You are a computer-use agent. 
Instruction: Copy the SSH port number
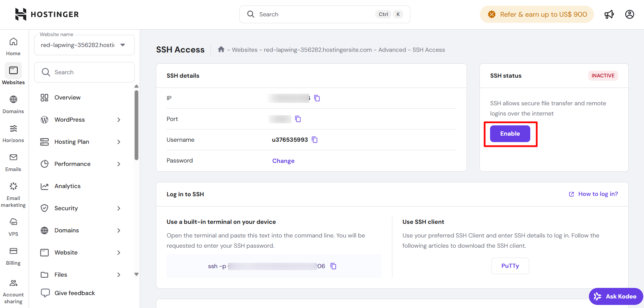coord(298,119)
